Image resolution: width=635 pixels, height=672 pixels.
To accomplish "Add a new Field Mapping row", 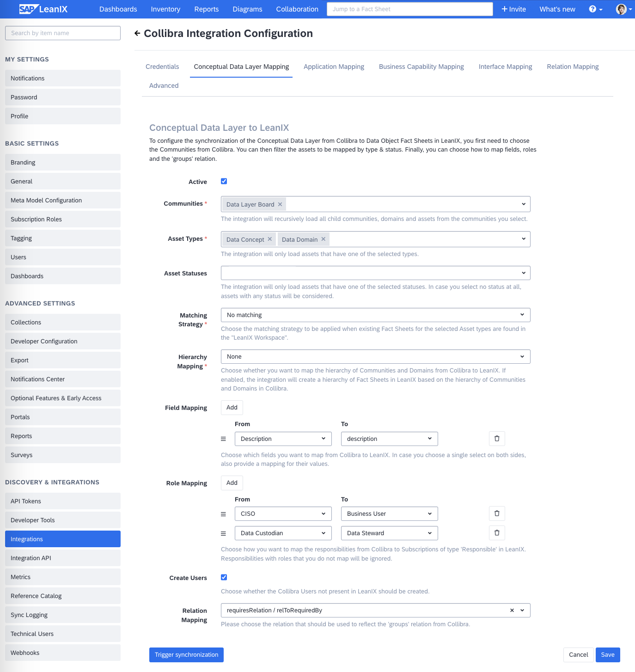I will coord(232,407).
